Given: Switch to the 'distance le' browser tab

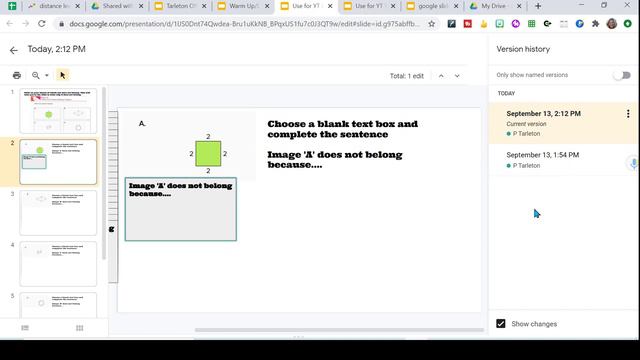Looking at the screenshot, I should (53, 6).
